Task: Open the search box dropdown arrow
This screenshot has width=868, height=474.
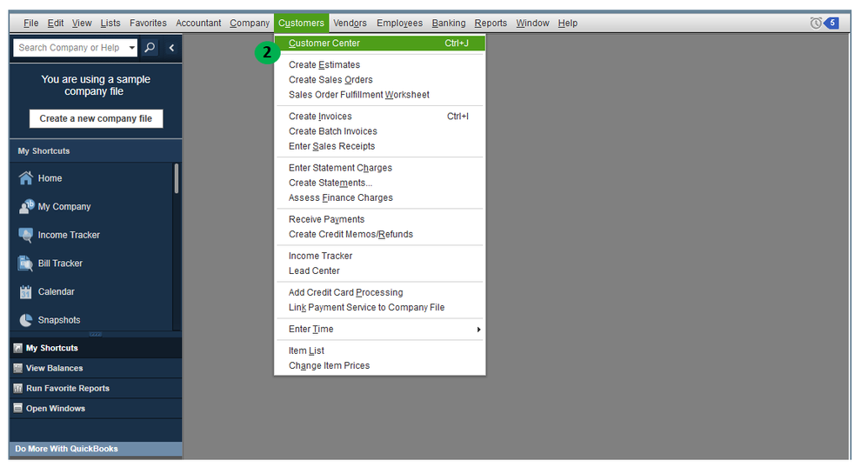Action: tap(131, 48)
